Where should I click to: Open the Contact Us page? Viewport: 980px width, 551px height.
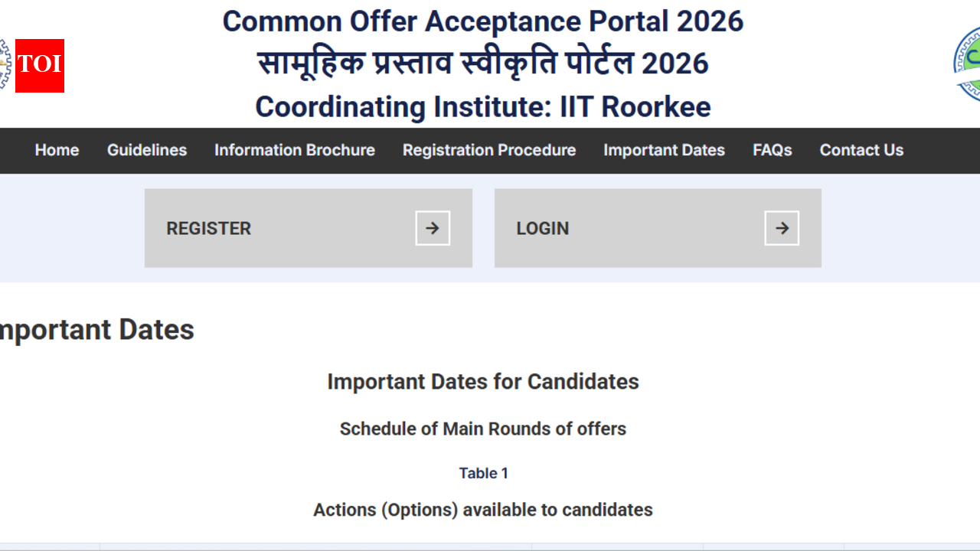coord(861,150)
